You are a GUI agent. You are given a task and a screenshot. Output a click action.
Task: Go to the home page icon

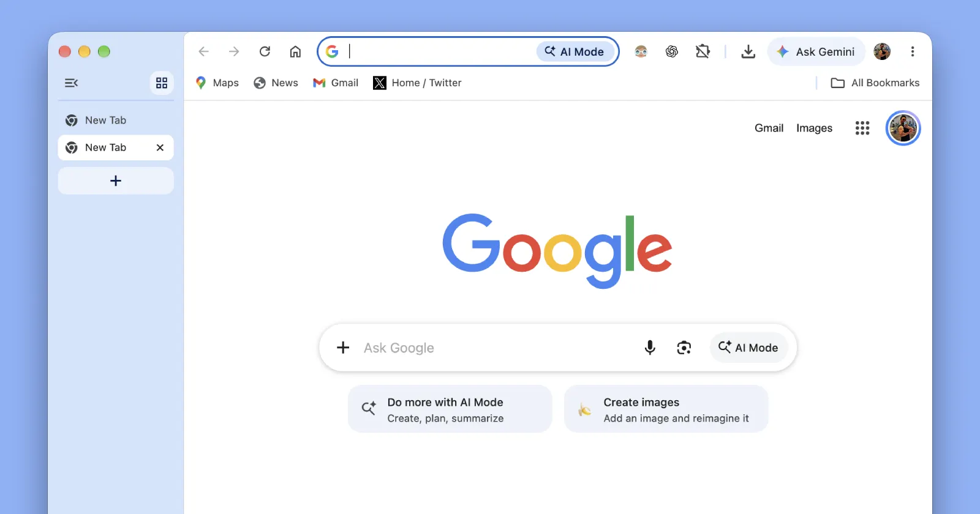[x=295, y=51]
